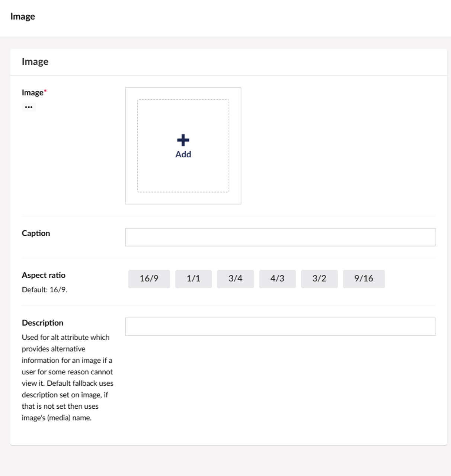Click the alt attribute help text under Description
The height and width of the screenshot is (476, 451).
coord(67,377)
